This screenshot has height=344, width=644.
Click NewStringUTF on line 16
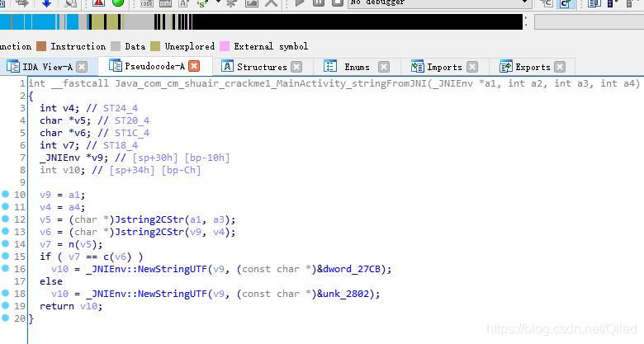pos(173,269)
